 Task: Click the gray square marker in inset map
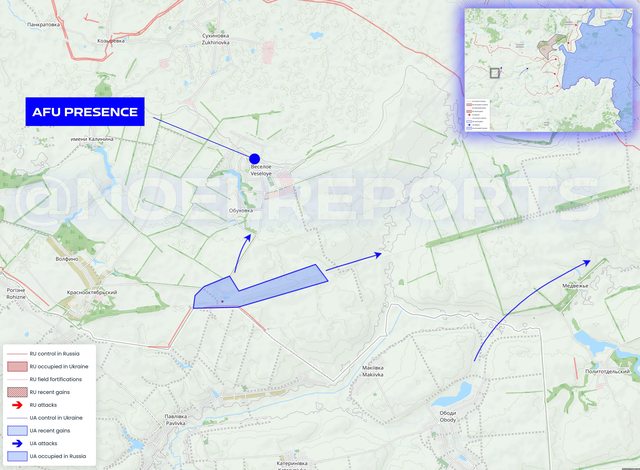coord(495,73)
